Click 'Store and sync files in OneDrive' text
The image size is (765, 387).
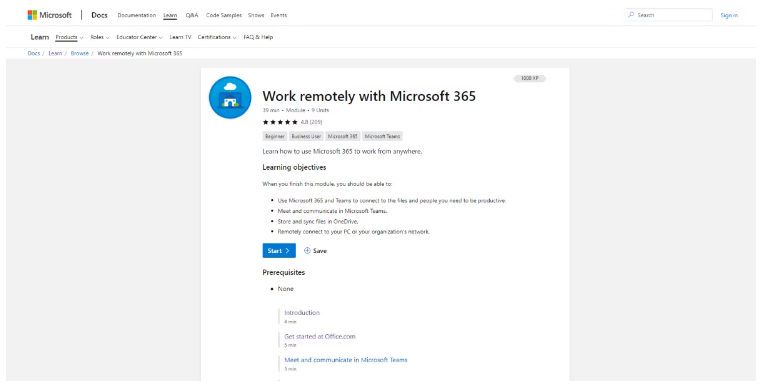(x=318, y=222)
